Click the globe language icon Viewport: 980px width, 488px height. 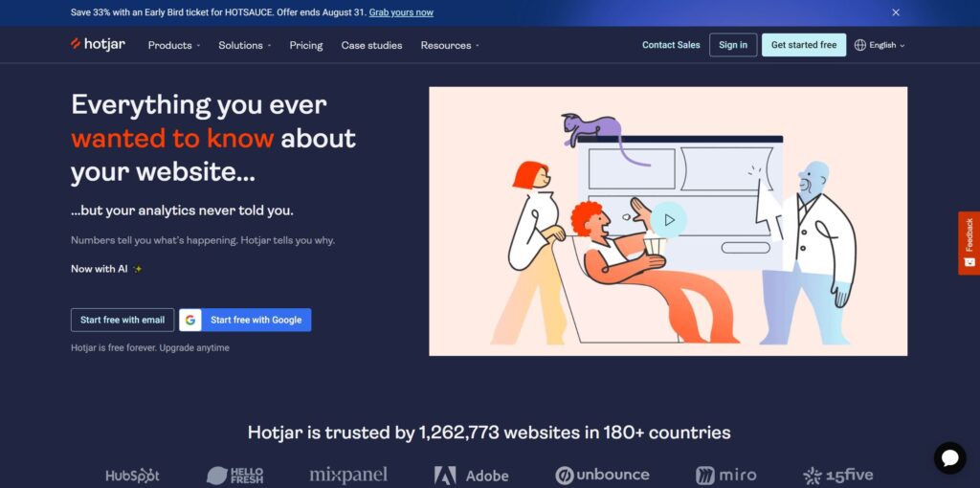click(x=859, y=45)
